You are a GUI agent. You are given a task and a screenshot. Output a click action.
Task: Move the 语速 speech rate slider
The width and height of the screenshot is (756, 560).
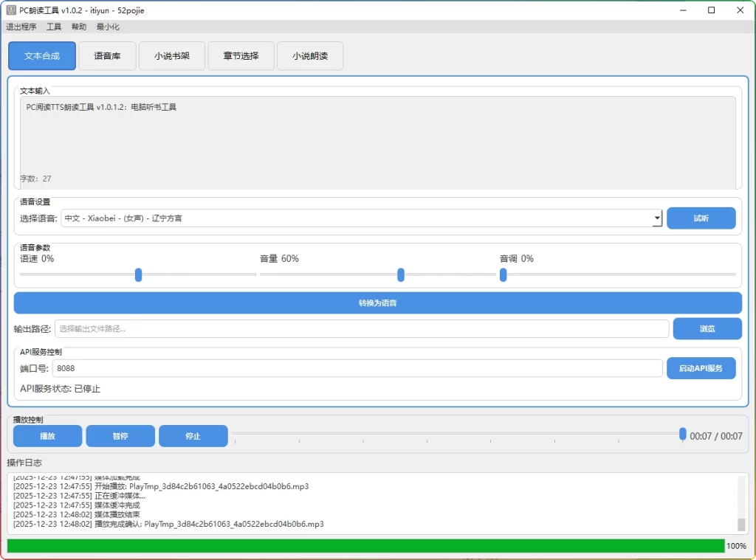tap(138, 275)
